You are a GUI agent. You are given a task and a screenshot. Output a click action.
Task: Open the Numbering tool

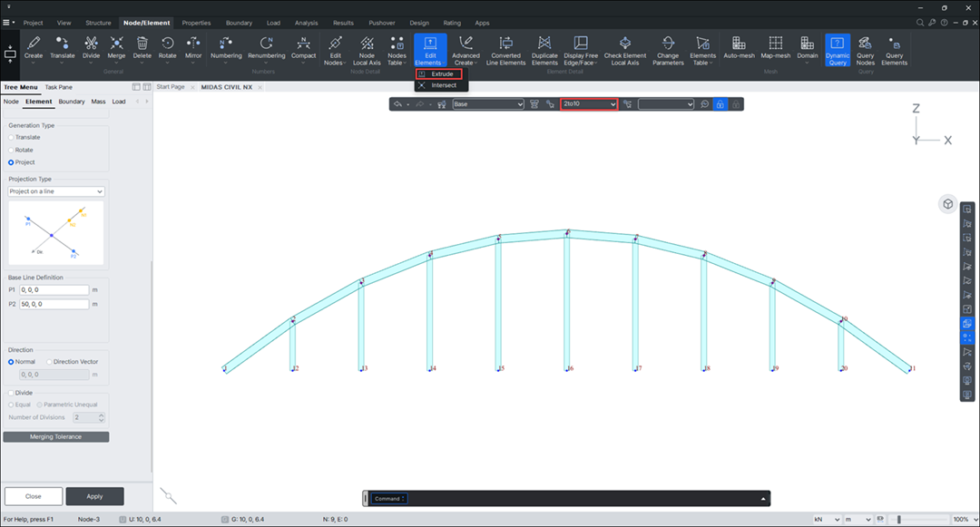[x=226, y=48]
